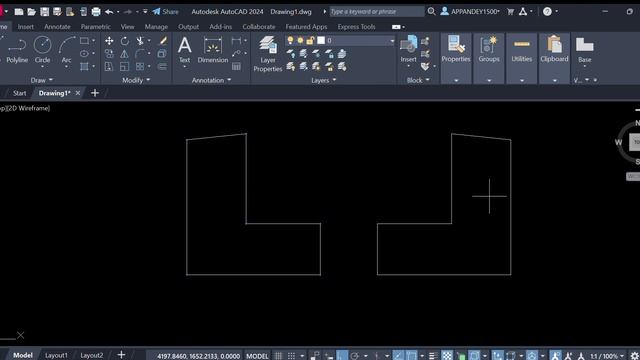Click the Text annotation tool
Viewport: 640px width, 360px height.
(184, 50)
